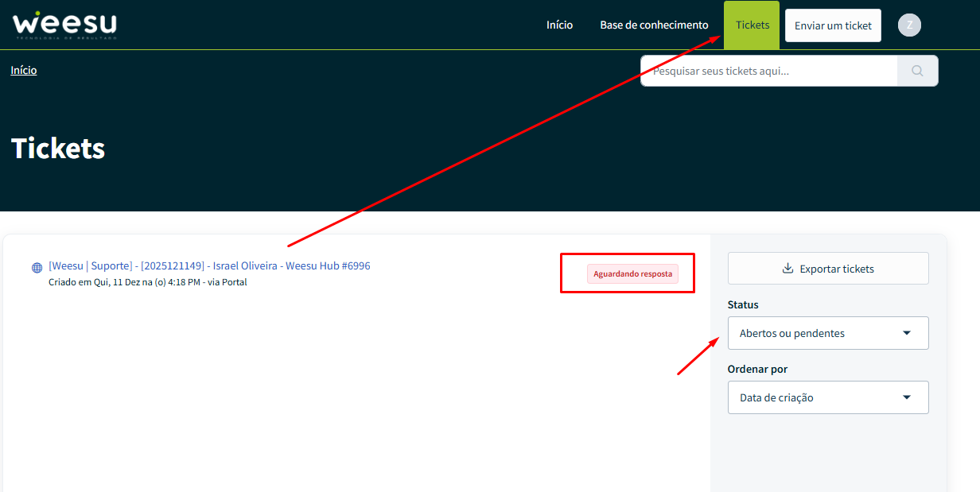
Task: Click the globe icon beside the ticket
Action: pyautogui.click(x=37, y=268)
